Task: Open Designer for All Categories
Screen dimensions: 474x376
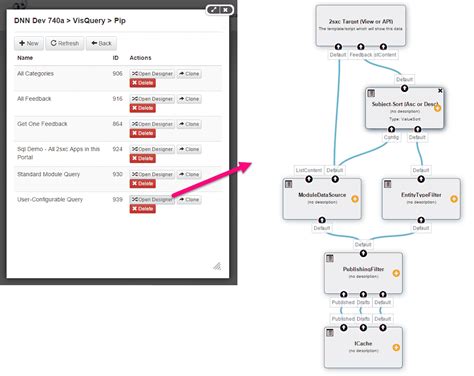Action: point(152,74)
